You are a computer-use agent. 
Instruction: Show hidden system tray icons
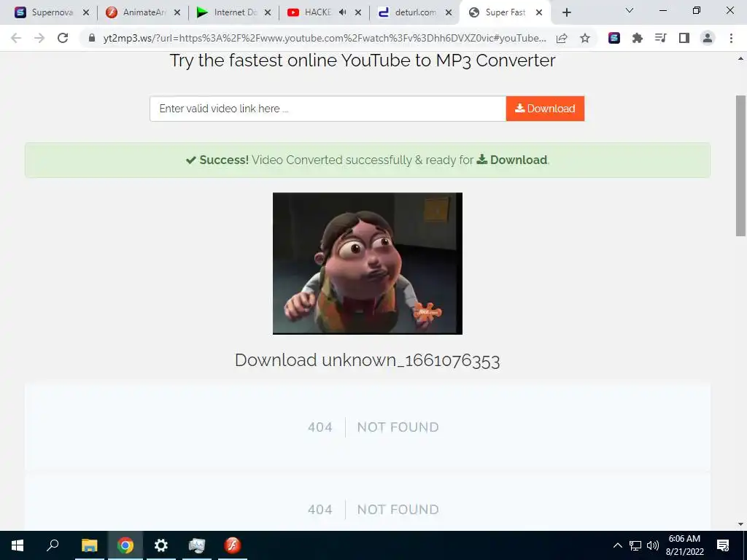617,545
